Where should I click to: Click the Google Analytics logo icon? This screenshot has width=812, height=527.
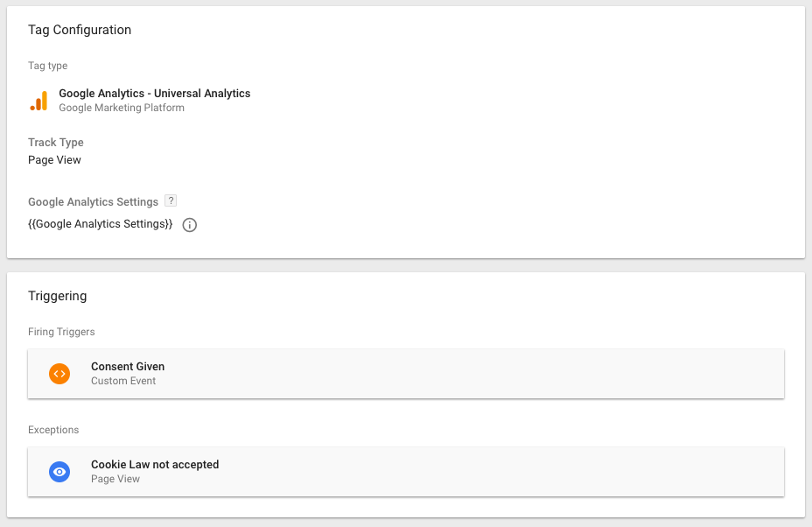(38, 99)
